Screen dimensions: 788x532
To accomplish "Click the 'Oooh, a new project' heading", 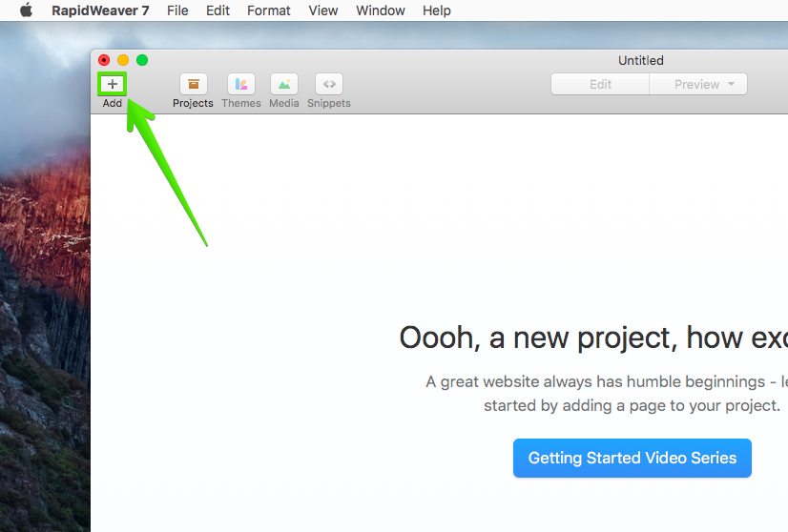I will [593, 338].
